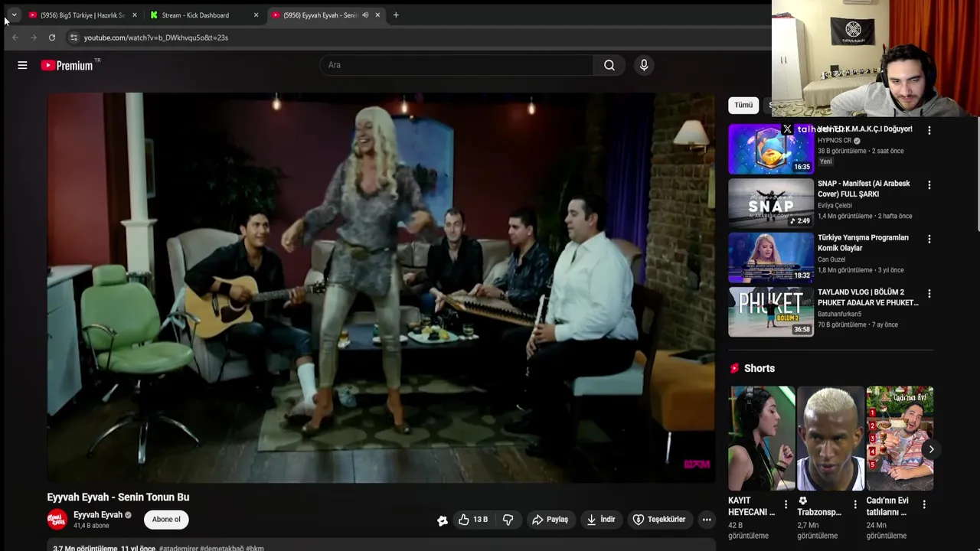Share the video with Paylaş
Viewport: 980px width, 551px height.
point(550,520)
